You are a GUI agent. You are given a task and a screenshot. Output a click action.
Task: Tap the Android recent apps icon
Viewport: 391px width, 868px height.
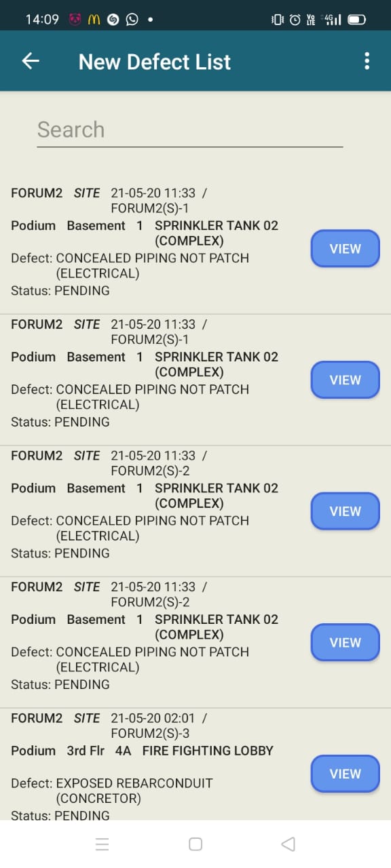tap(103, 844)
